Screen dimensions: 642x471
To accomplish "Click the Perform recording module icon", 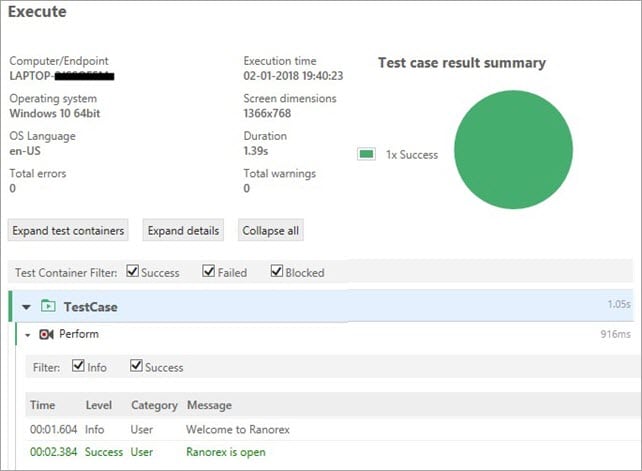I will point(45,334).
